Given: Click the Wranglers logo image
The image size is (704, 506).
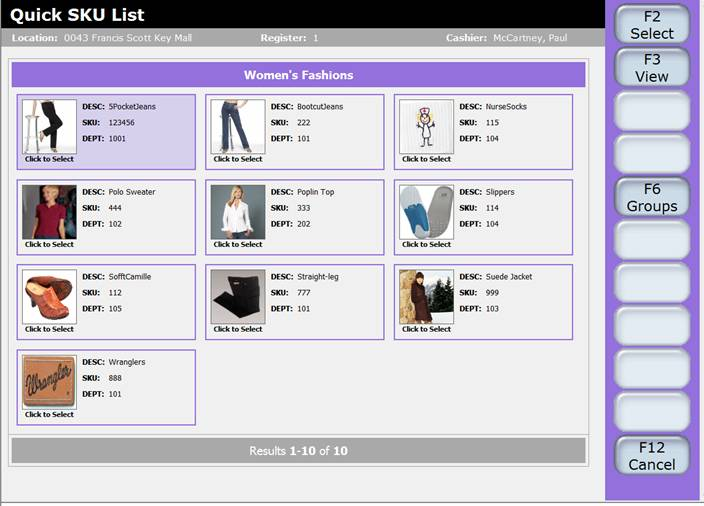Looking at the screenshot, I should coord(49,381).
